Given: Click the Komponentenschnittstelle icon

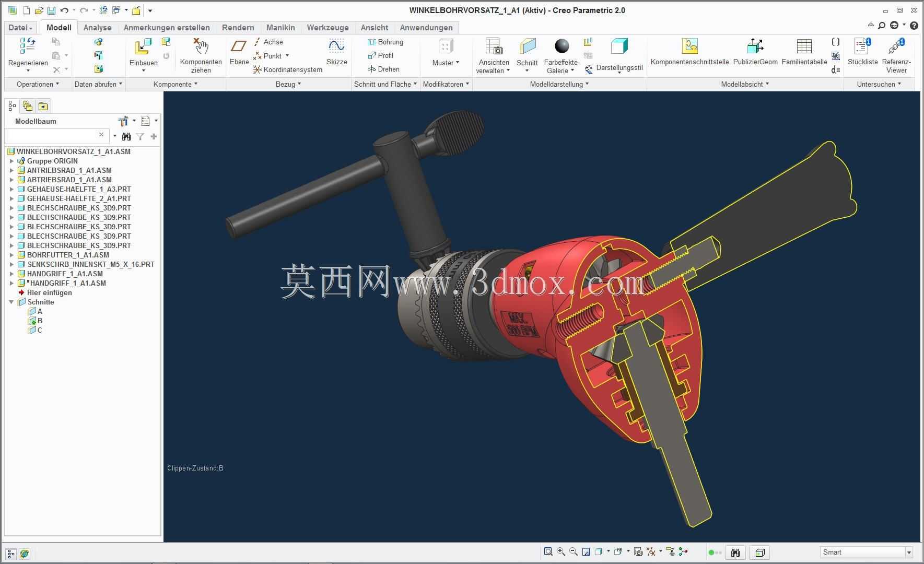Looking at the screenshot, I should pyautogui.click(x=689, y=46).
